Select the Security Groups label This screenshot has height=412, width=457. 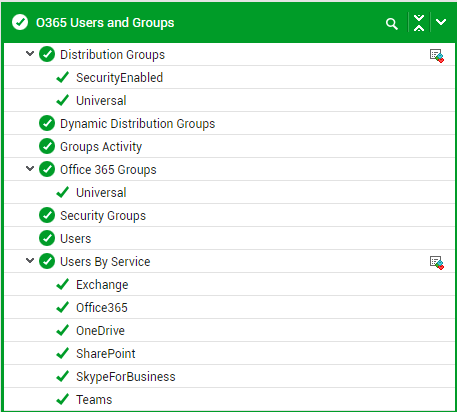[103, 216]
